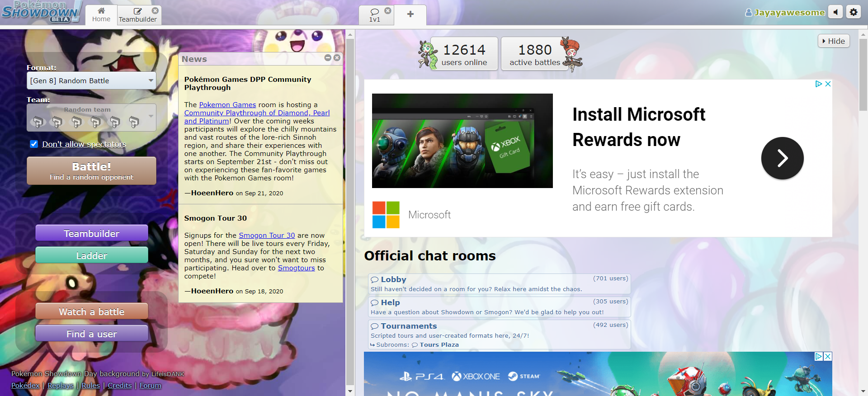The width and height of the screenshot is (868, 396).
Task: Click the 'Official chat rooms' heading
Action: coord(430,256)
